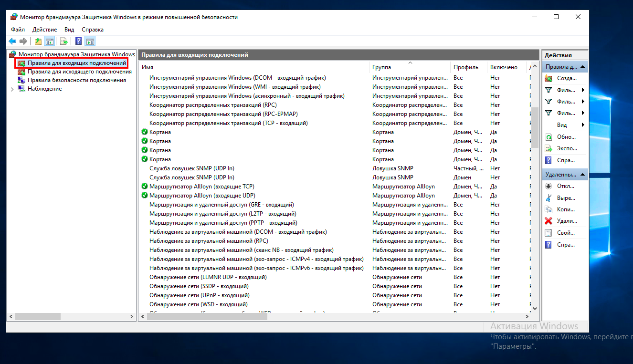
Task: Click the Действия header of the actions pane
Action: tap(565, 55)
